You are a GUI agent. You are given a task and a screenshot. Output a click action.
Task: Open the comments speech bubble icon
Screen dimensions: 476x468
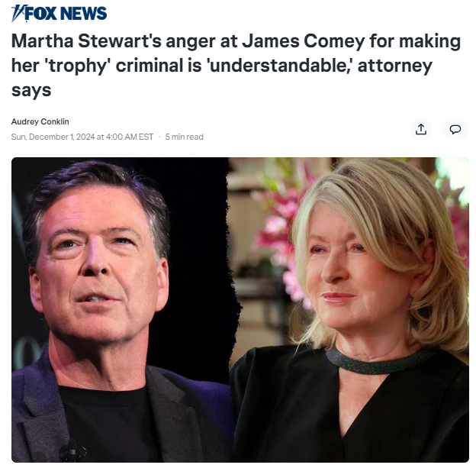tap(455, 130)
